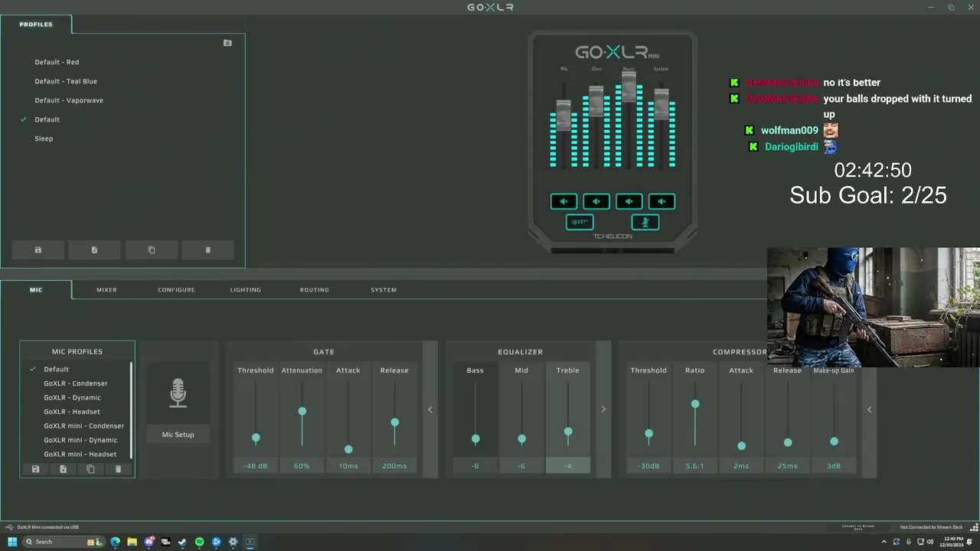This screenshot has height=551, width=980.
Task: Toggle the System channel mute button
Action: click(662, 201)
